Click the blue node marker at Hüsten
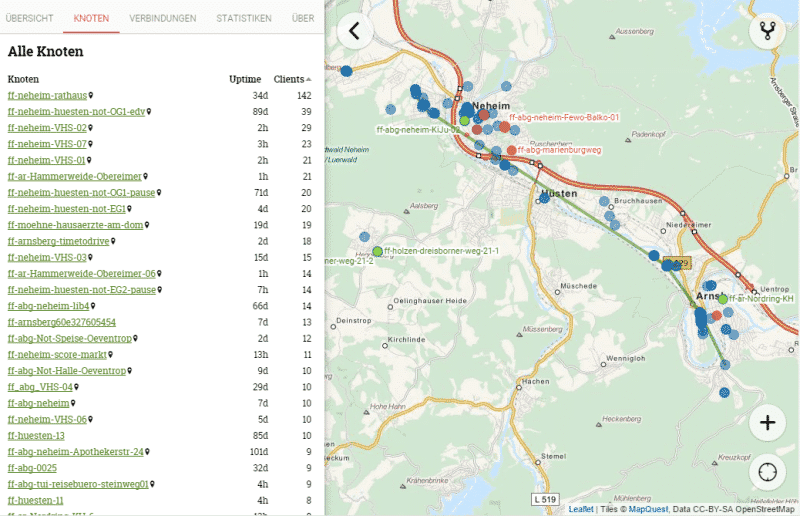The width and height of the screenshot is (800, 516). tap(544, 198)
